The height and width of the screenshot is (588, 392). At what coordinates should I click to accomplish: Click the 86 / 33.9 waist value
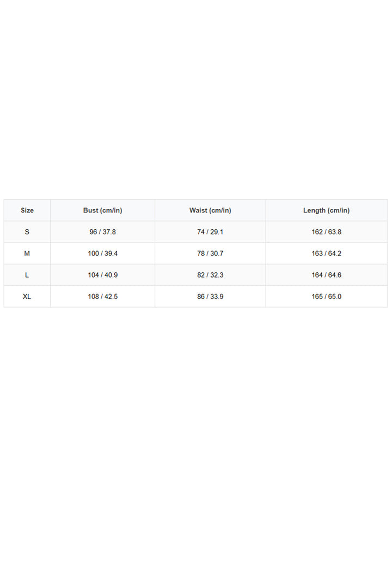pyautogui.click(x=211, y=297)
